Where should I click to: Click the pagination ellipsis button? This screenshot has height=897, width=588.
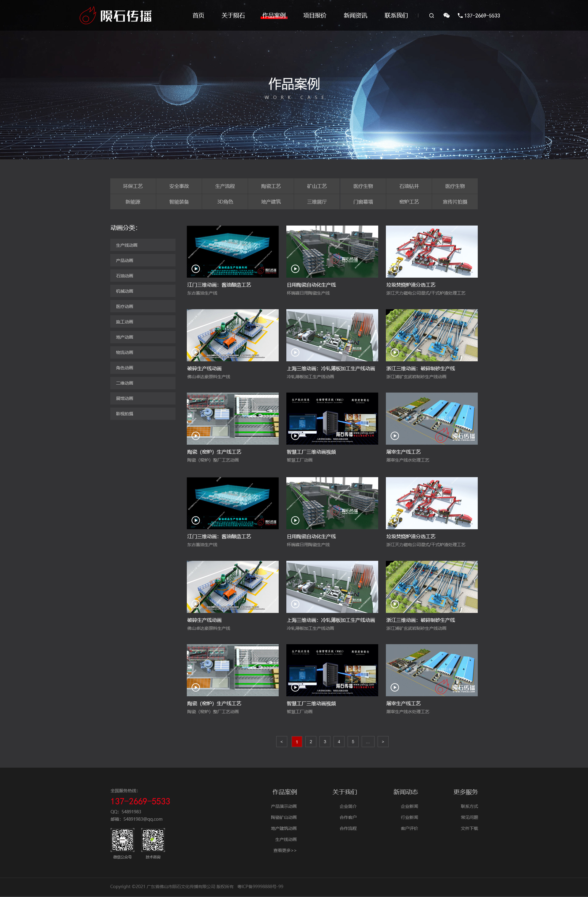coord(367,741)
